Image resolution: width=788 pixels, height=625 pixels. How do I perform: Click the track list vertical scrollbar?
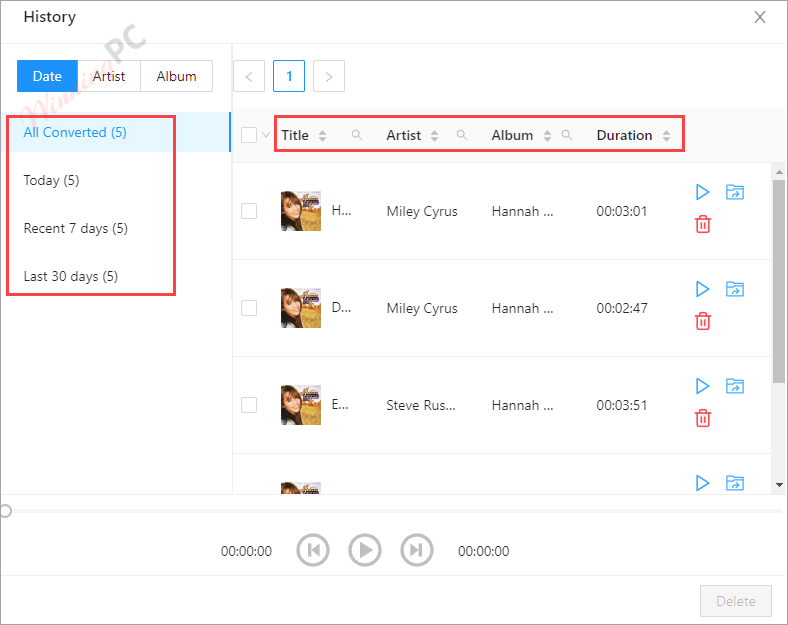(x=778, y=281)
